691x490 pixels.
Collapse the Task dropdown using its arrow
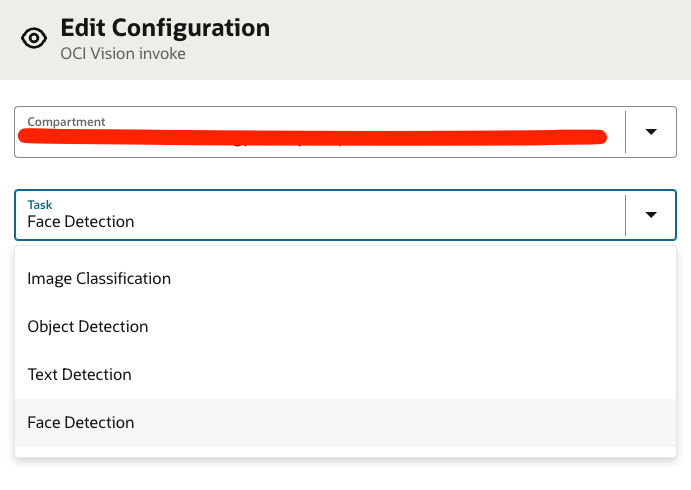click(x=651, y=214)
